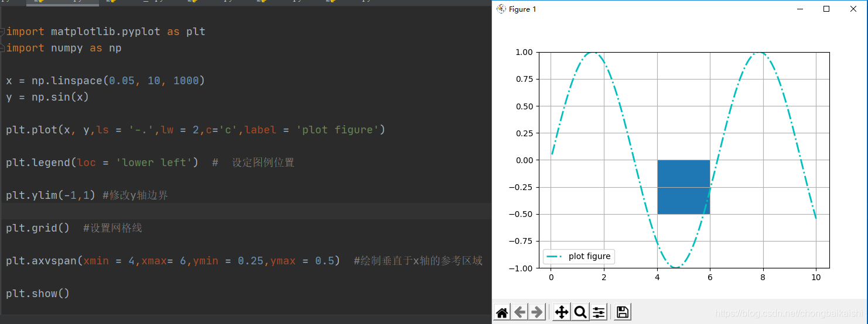Click y-axis tick label '0.50'
This screenshot has height=324, width=868.
click(524, 106)
